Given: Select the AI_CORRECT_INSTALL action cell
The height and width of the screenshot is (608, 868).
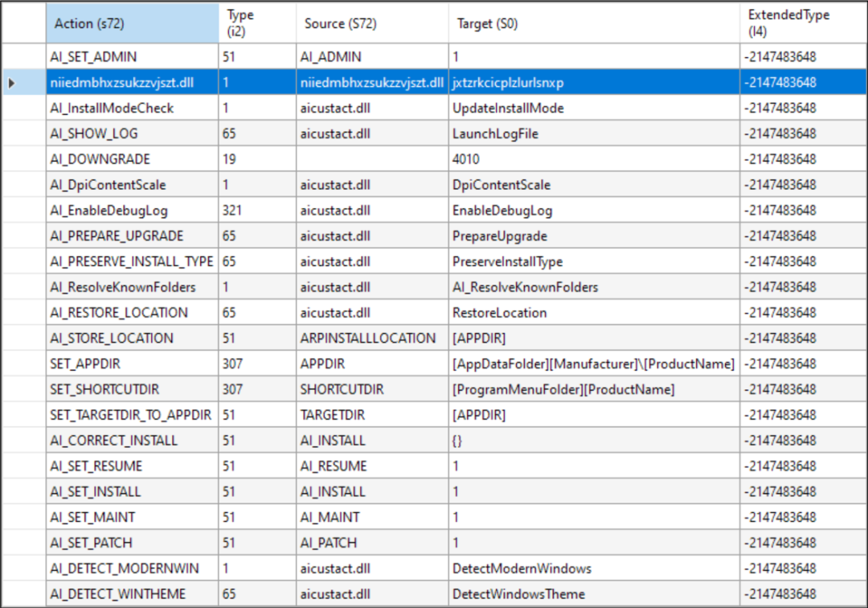Looking at the screenshot, I should click(133, 440).
